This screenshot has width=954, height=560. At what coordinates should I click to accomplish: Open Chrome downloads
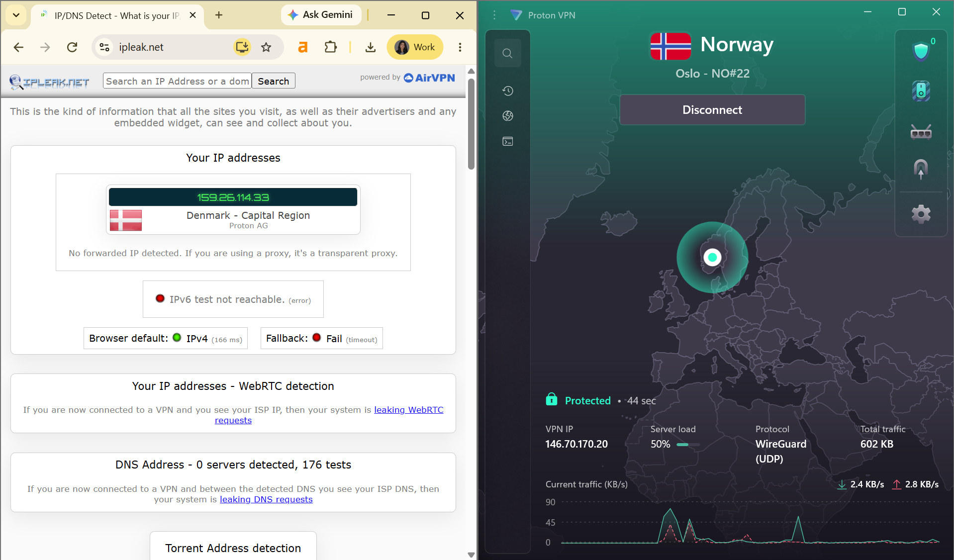[370, 47]
